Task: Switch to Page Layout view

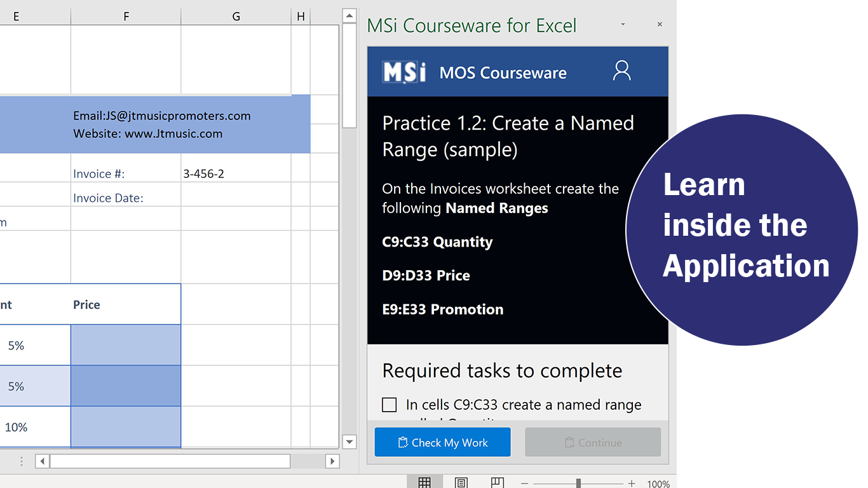Action: click(461, 483)
